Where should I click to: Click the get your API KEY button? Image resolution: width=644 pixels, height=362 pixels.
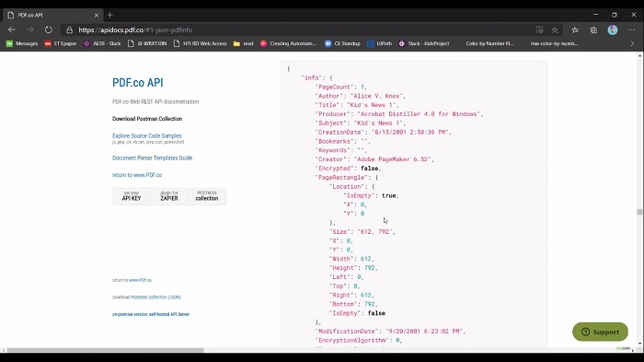pyautogui.click(x=132, y=196)
